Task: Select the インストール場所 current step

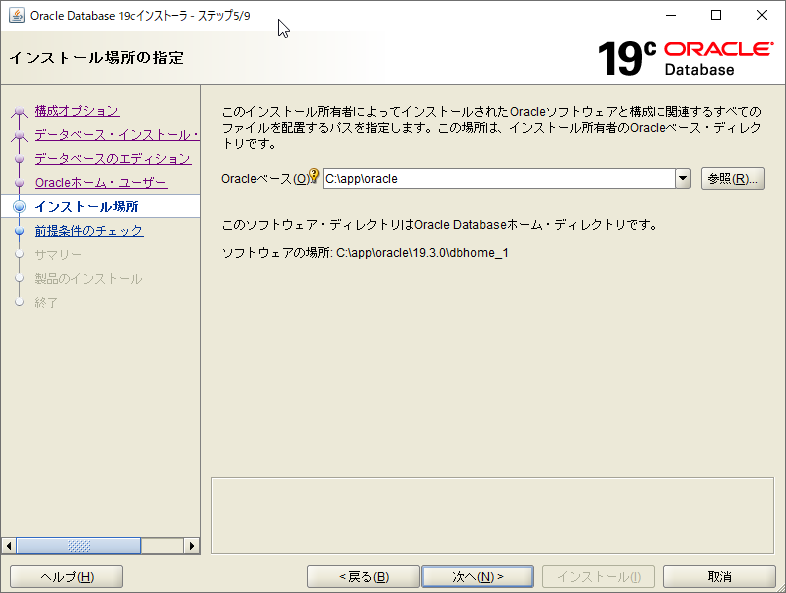Action: 86,207
